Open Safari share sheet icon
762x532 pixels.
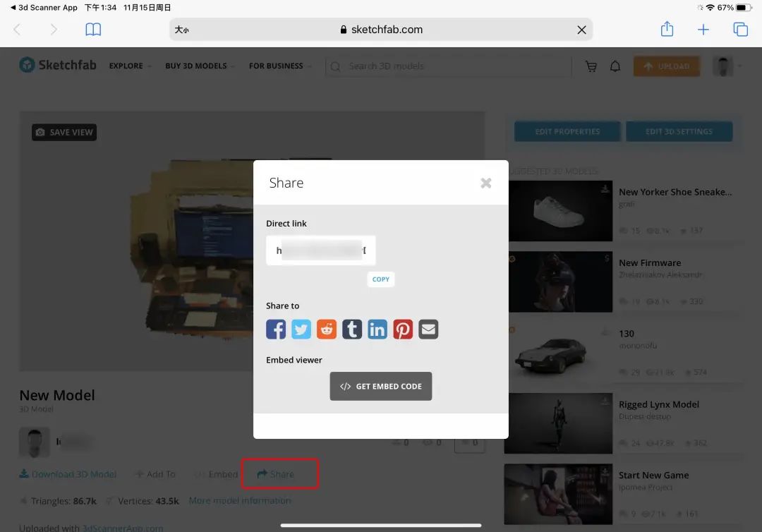pyautogui.click(x=667, y=29)
